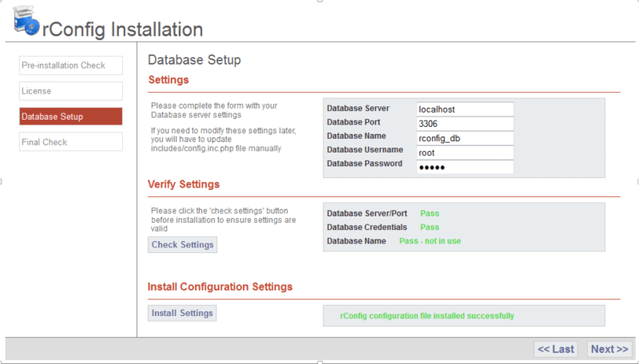Click the Database Name input field

[x=465, y=138]
